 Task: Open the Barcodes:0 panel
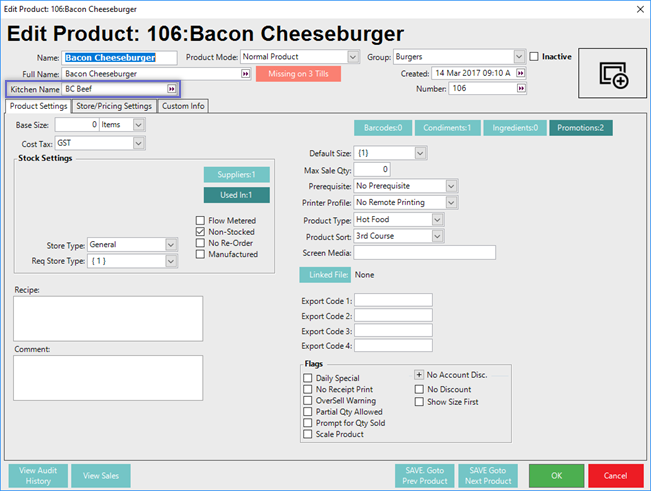pos(385,127)
